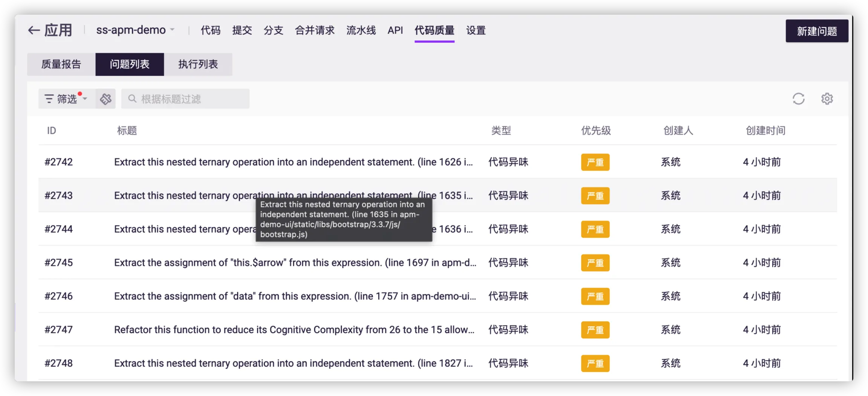The image size is (868, 396).
Task: Open the 代码 navigation item
Action: [210, 31]
